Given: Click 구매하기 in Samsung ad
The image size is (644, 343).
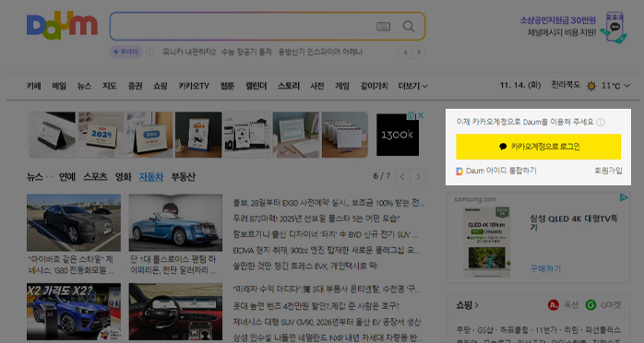Looking at the screenshot, I should 545,268.
